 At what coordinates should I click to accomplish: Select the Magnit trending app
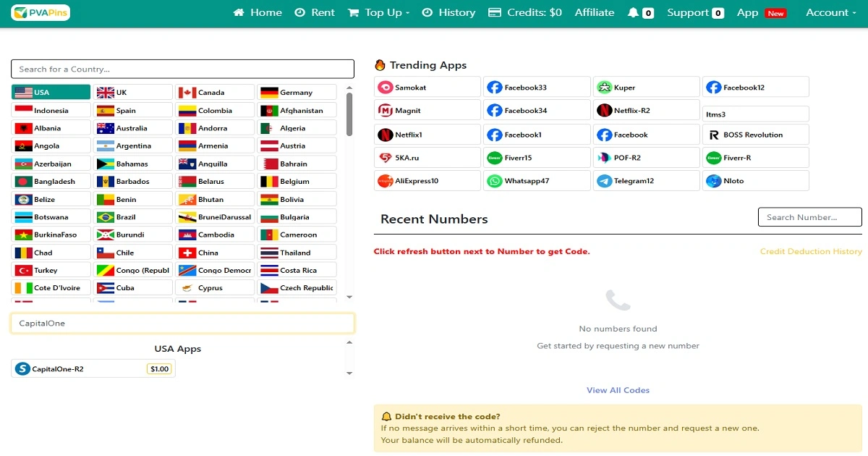pyautogui.click(x=427, y=110)
